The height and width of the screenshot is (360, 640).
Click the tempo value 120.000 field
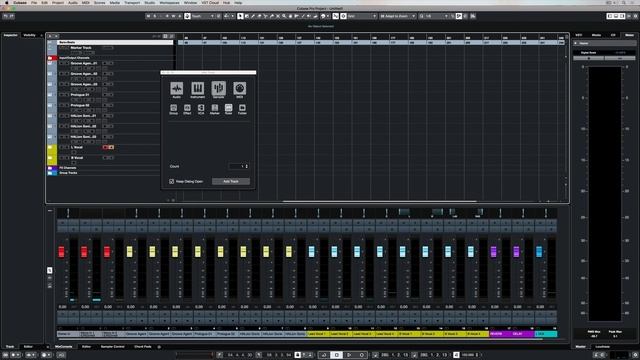click(x=469, y=355)
